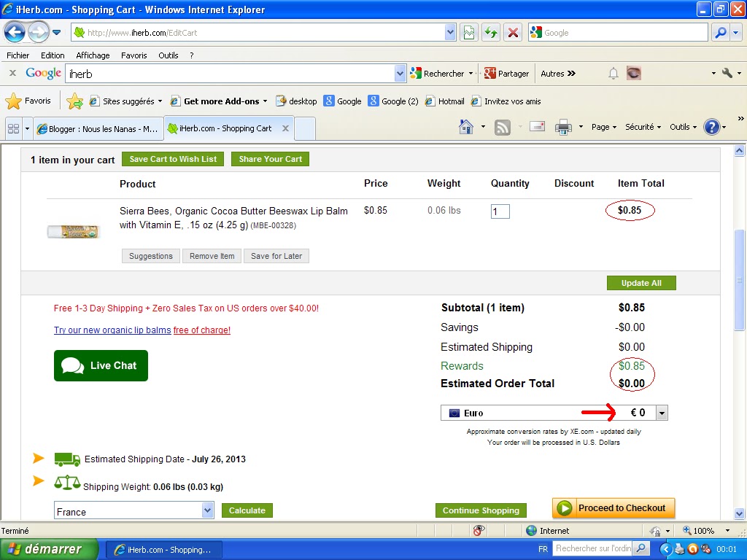The height and width of the screenshot is (560, 747).
Task: Open the Hotmail favorites link
Action: click(444, 101)
